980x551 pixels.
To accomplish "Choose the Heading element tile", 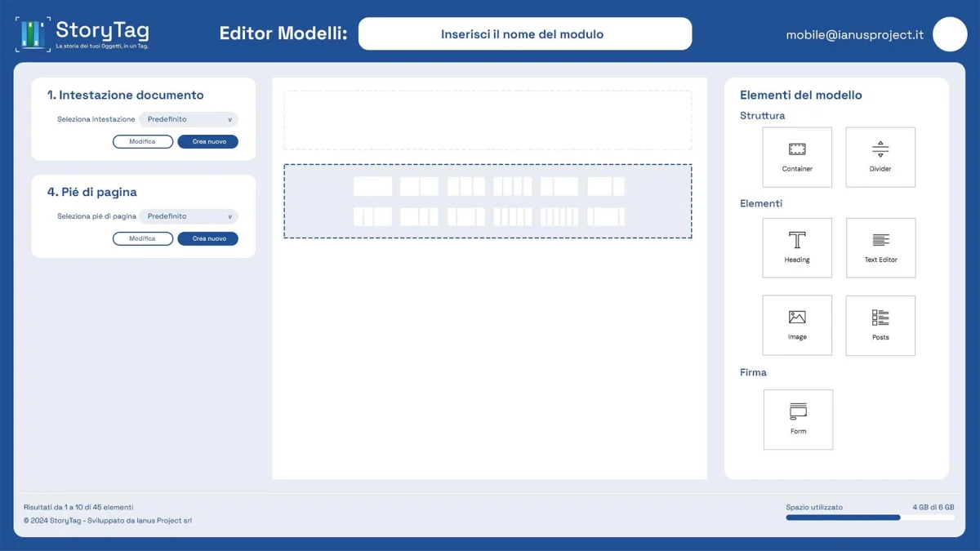I will (x=797, y=247).
